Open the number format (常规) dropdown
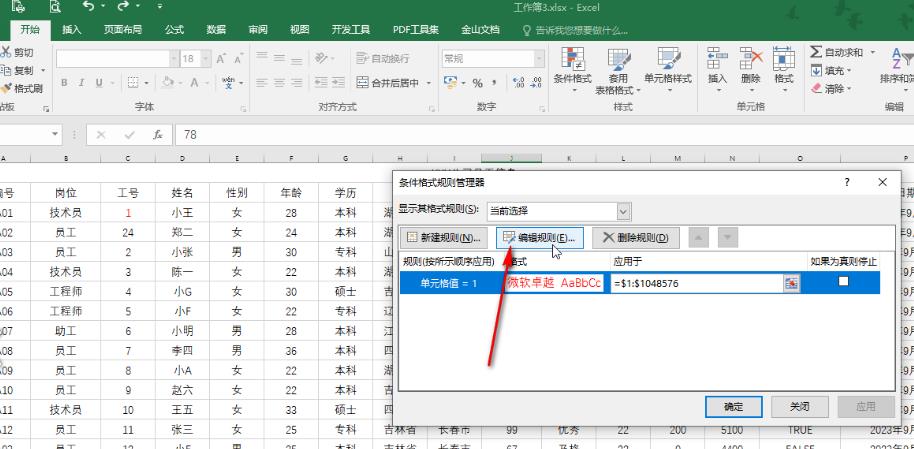Screen dimensions: 914x449 pyautogui.click(x=539, y=59)
